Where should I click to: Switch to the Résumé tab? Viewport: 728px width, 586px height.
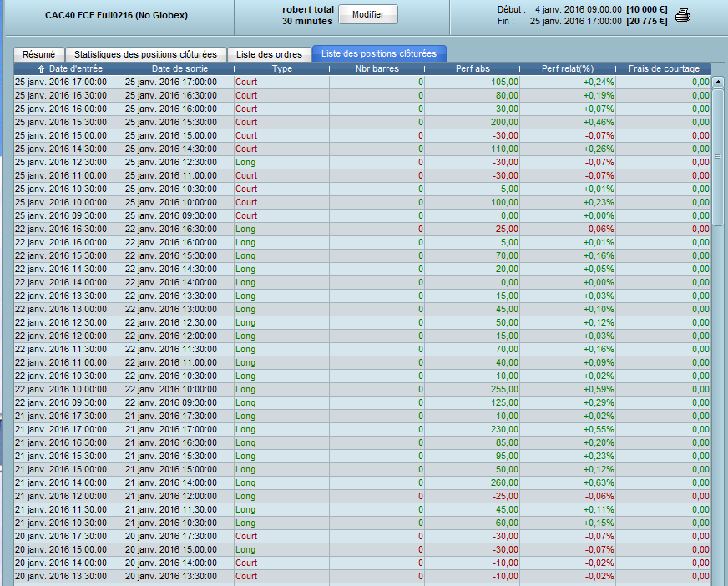point(38,54)
